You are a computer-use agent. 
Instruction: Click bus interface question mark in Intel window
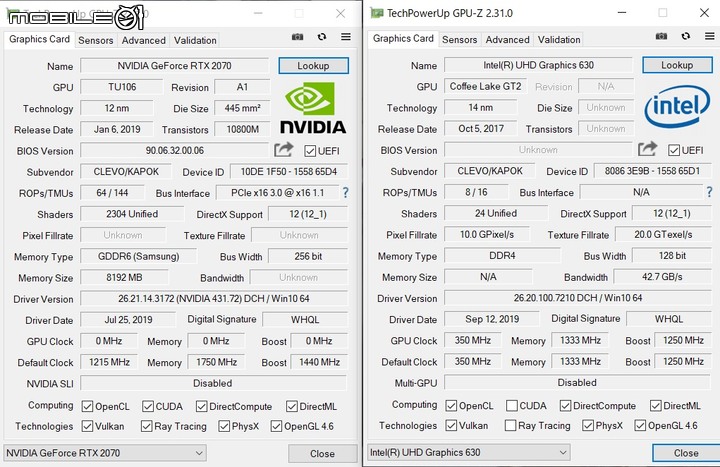point(709,192)
